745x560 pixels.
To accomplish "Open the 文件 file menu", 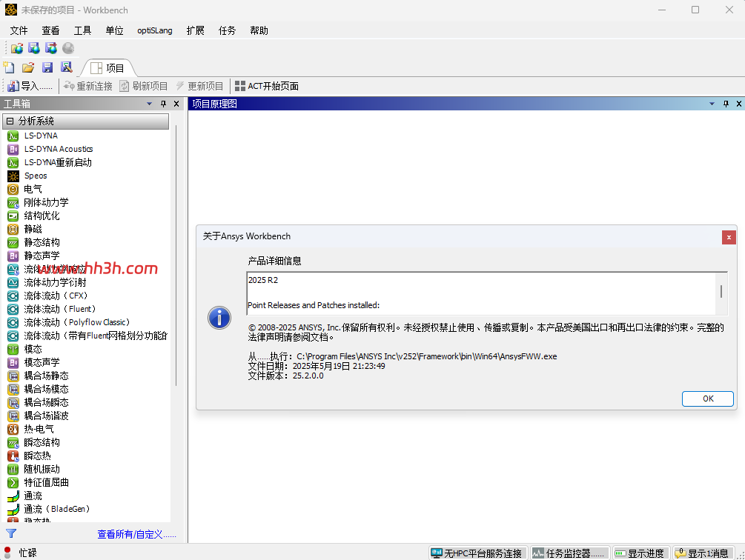I will click(x=19, y=30).
